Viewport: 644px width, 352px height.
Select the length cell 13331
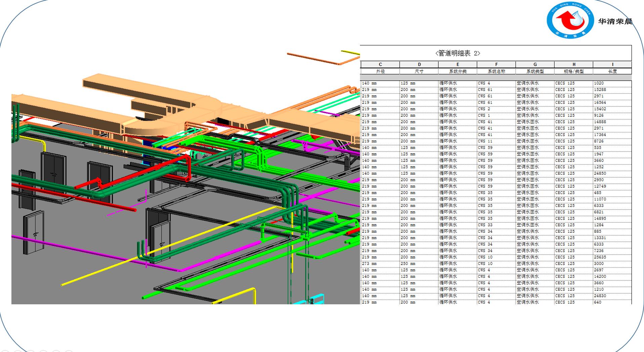(612, 238)
